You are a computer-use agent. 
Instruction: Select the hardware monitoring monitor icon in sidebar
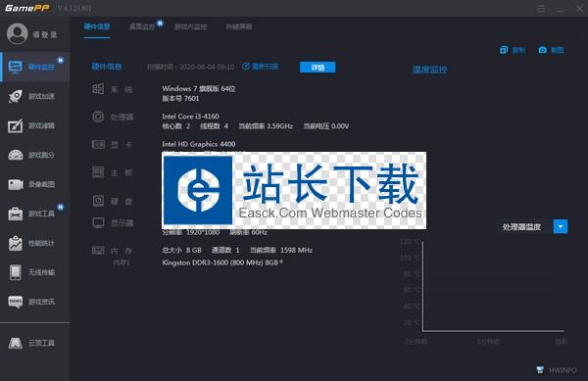pyautogui.click(x=16, y=67)
